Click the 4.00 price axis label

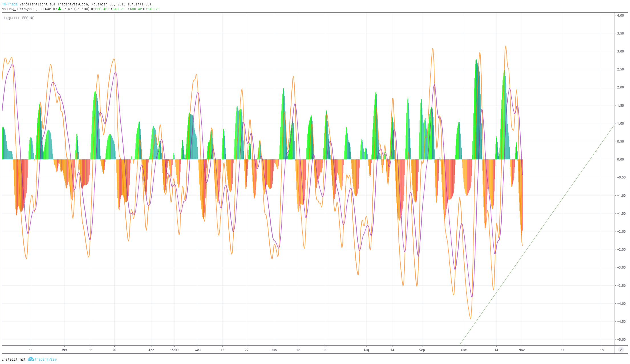[x=620, y=15]
